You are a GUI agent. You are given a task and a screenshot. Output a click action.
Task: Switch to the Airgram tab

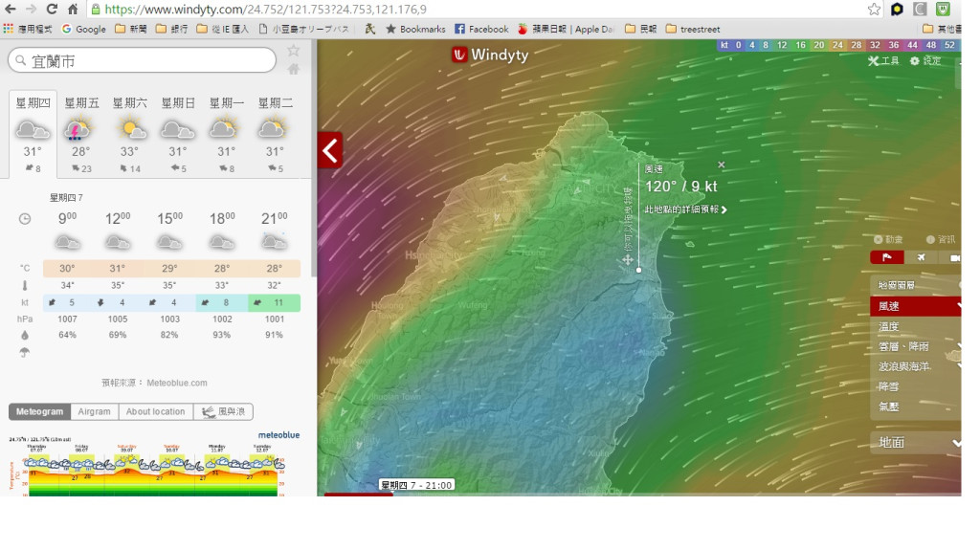pos(95,411)
